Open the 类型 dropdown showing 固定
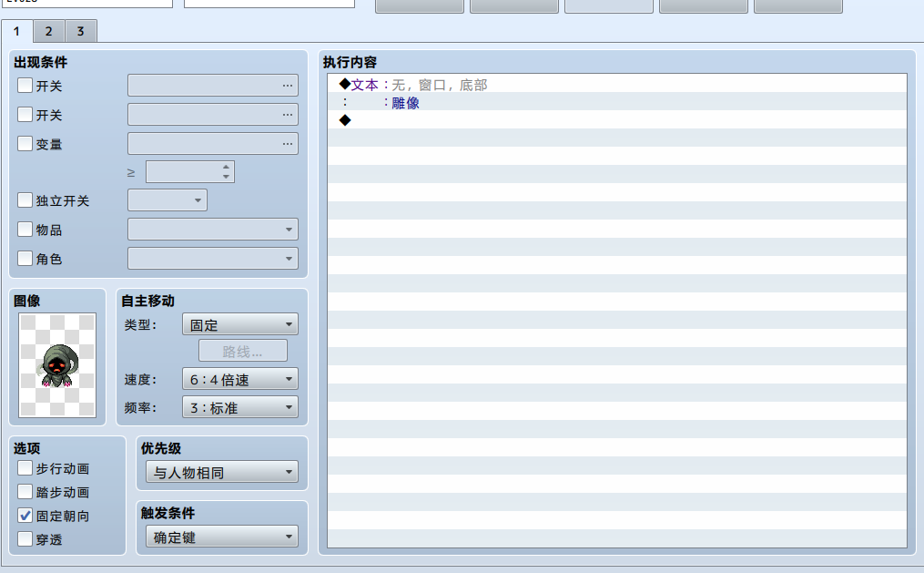The width and height of the screenshot is (924, 573). point(239,324)
